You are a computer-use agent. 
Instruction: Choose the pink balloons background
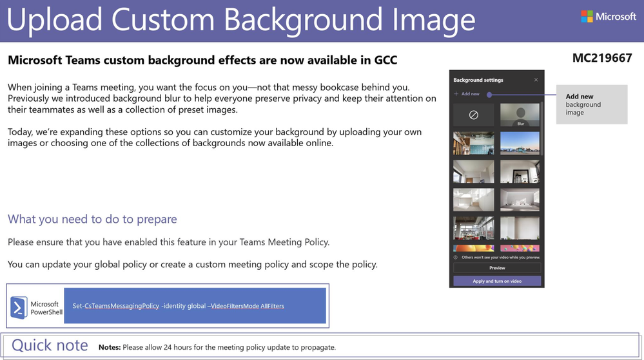click(x=520, y=249)
